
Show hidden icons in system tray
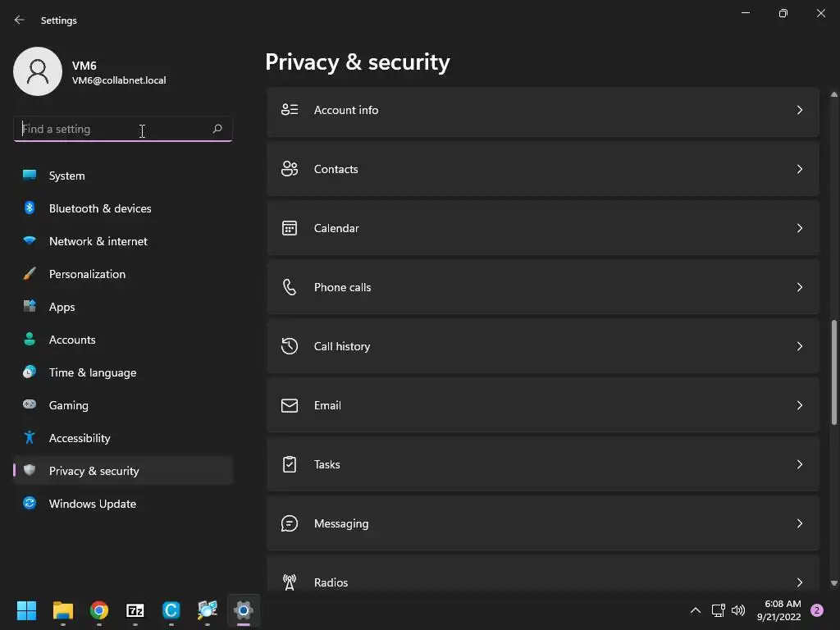695,610
